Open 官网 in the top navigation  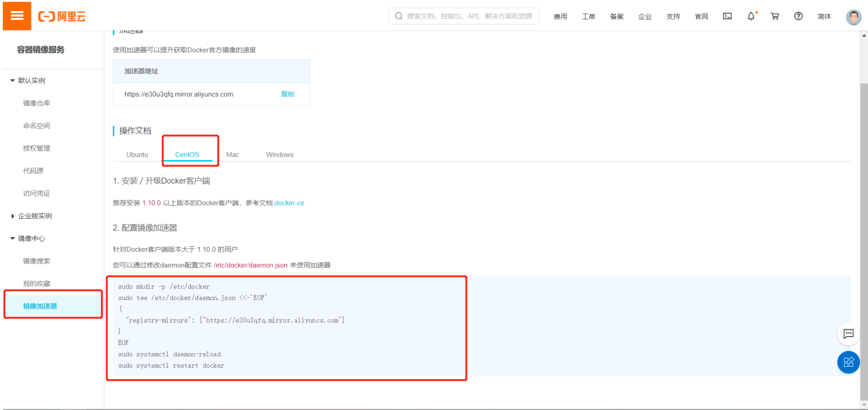click(x=701, y=16)
